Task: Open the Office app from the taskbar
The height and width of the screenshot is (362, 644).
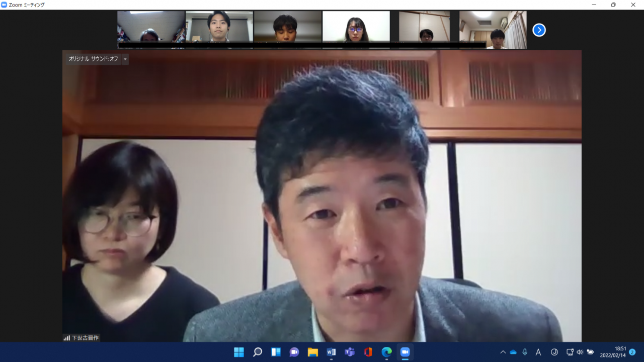Action: 368,352
